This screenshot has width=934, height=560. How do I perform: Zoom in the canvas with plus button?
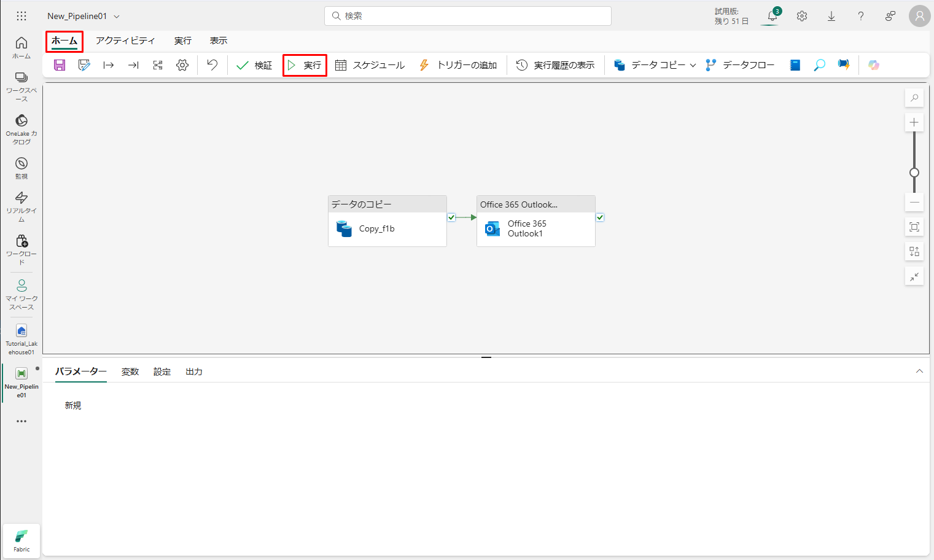[x=914, y=122]
